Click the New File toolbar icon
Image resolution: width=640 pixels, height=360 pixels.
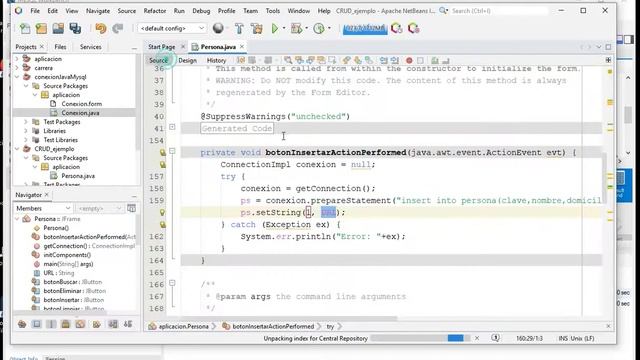pos(25,28)
